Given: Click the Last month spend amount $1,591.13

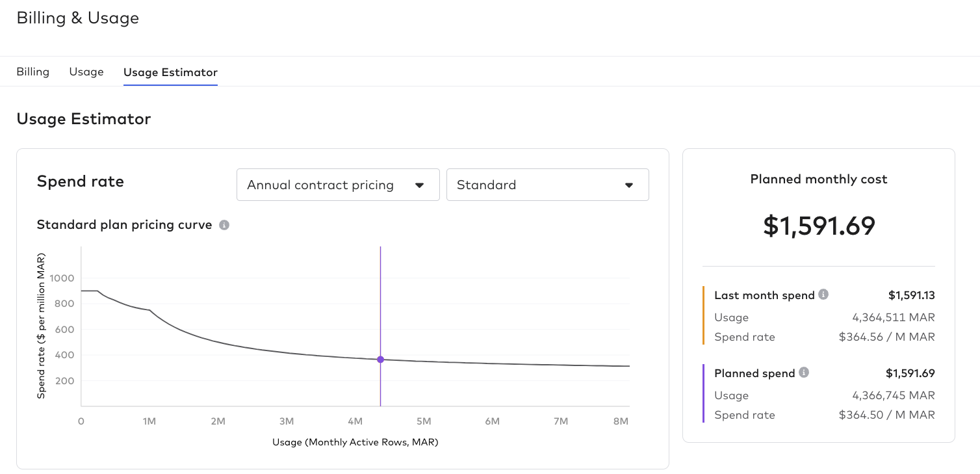Looking at the screenshot, I should coord(911,295).
